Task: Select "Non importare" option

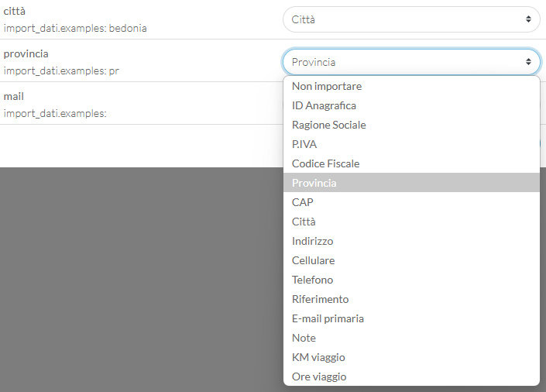Action: click(x=411, y=86)
